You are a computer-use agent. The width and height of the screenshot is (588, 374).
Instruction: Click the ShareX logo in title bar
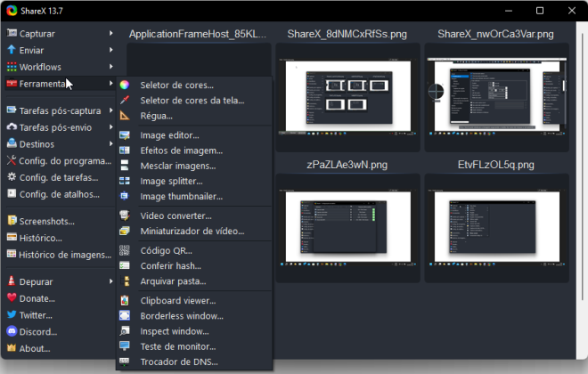tap(12, 11)
